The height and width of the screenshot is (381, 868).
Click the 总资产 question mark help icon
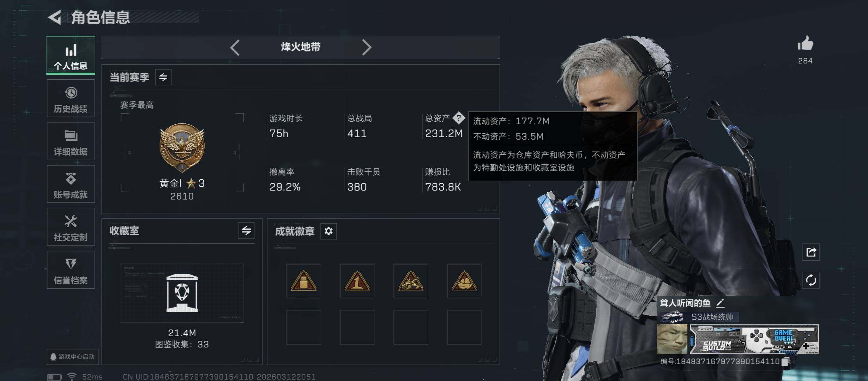(459, 118)
